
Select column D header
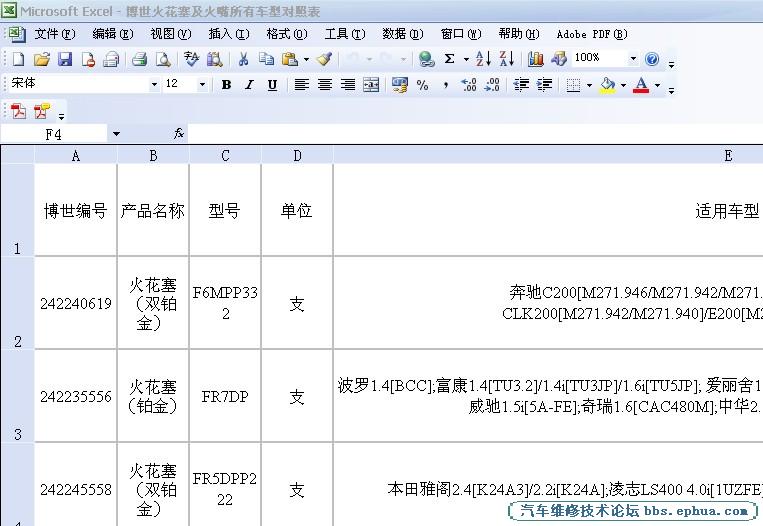(297, 156)
